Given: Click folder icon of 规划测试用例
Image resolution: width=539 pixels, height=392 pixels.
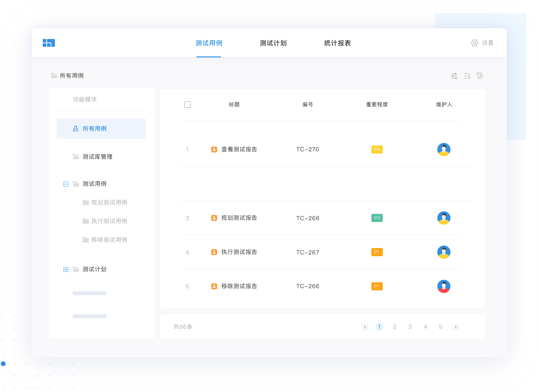Looking at the screenshot, I should coord(86,202).
